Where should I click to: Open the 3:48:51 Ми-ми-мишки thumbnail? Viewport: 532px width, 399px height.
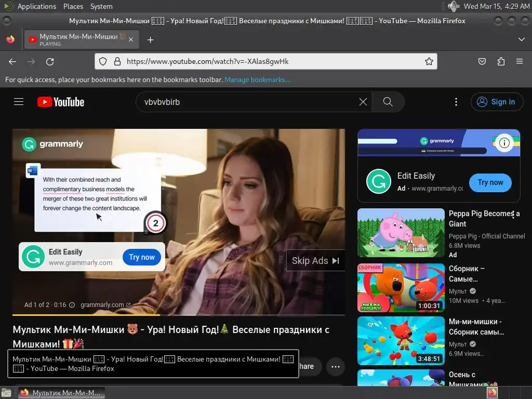pyautogui.click(x=401, y=341)
